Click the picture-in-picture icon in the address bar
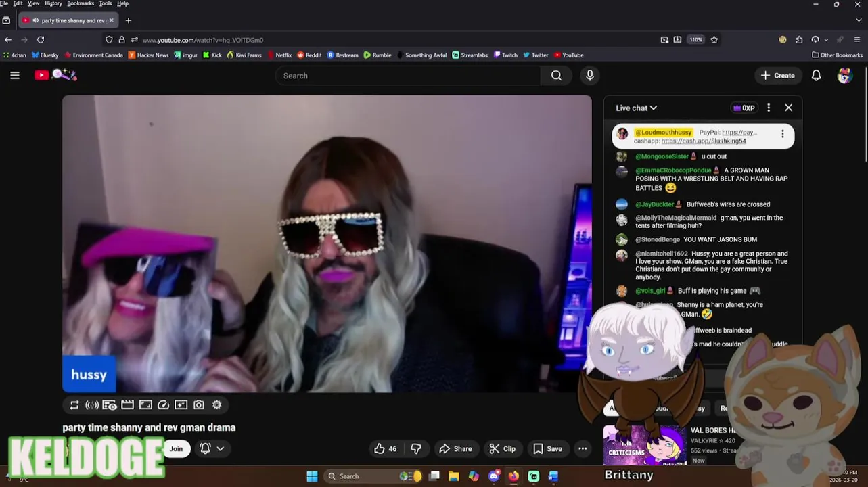Image resolution: width=868 pixels, height=487 pixels. [664, 40]
